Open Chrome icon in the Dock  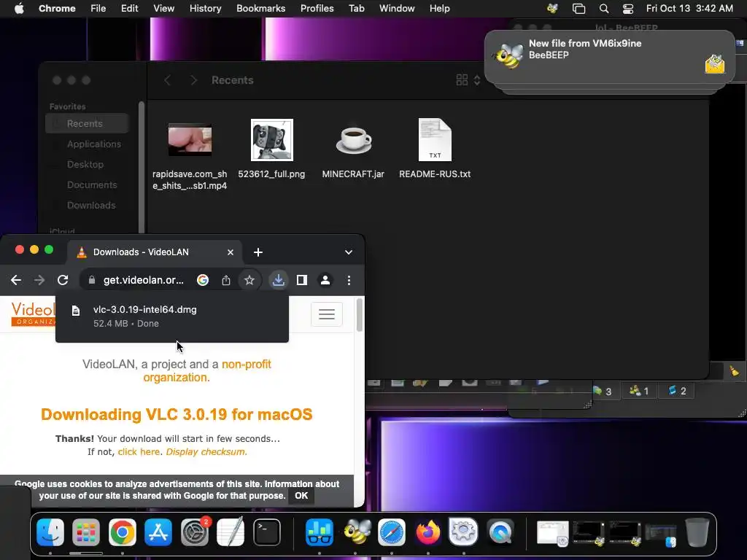pos(123,532)
